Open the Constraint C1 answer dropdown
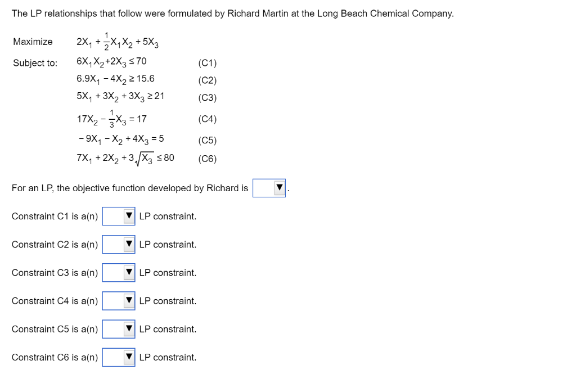576x392 pixels. 118,216
